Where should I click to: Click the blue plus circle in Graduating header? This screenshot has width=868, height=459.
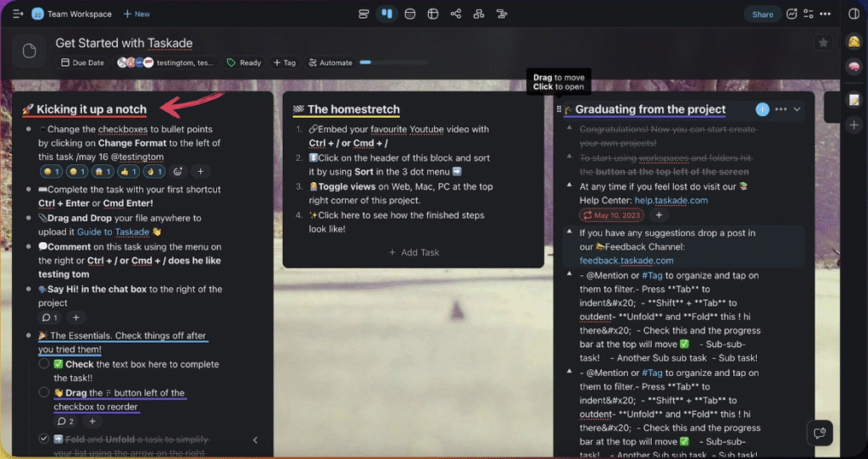click(x=762, y=109)
